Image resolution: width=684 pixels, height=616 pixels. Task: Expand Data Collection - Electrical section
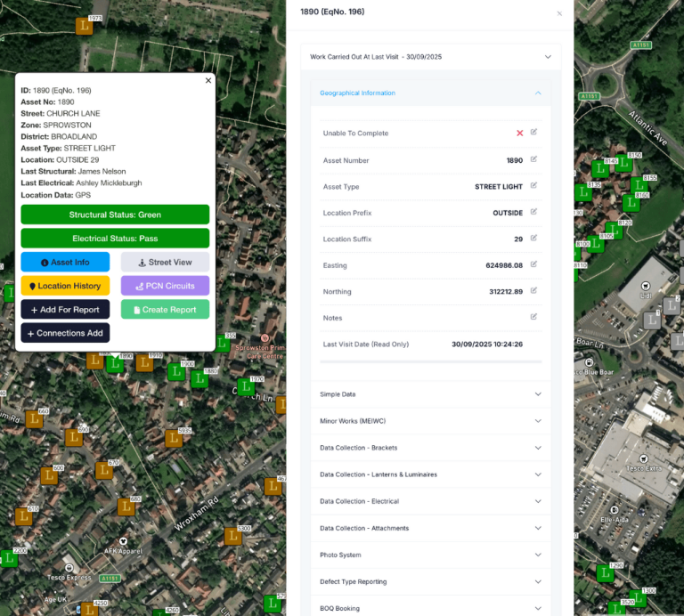[x=537, y=501]
